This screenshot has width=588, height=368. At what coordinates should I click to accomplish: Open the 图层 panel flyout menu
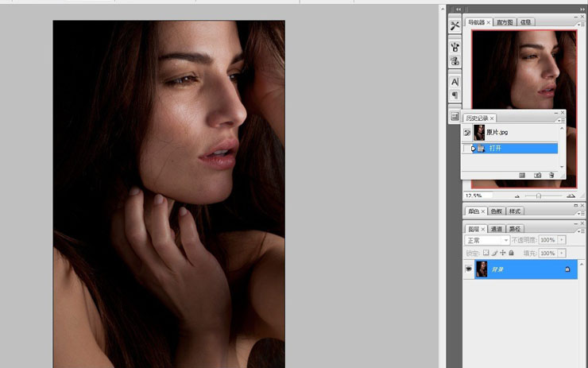[x=581, y=231]
